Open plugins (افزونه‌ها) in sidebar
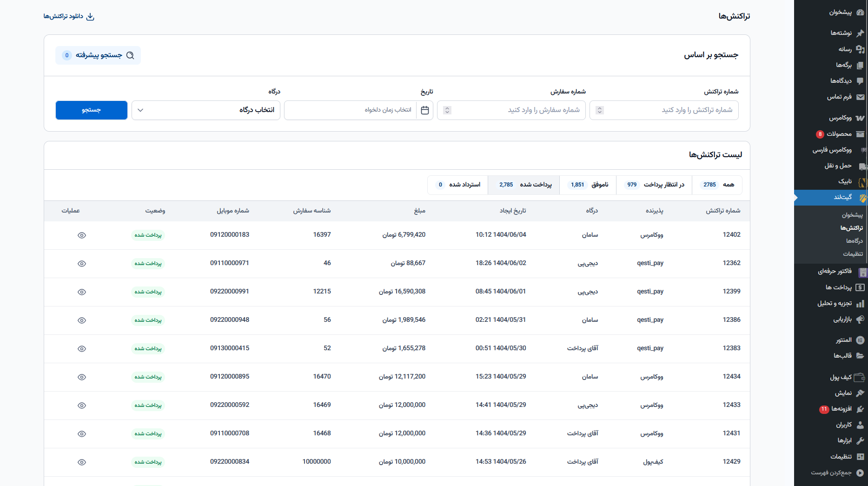This screenshot has width=868, height=486. [841, 409]
